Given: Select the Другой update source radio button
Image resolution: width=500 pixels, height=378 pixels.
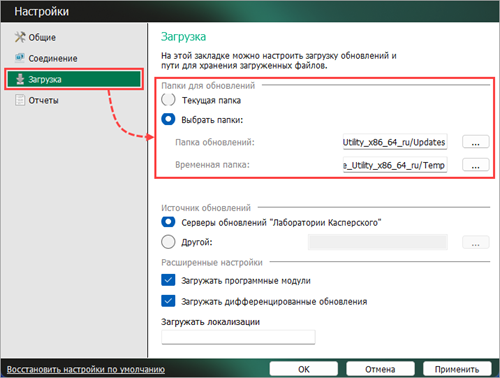Looking at the screenshot, I should coord(168,242).
